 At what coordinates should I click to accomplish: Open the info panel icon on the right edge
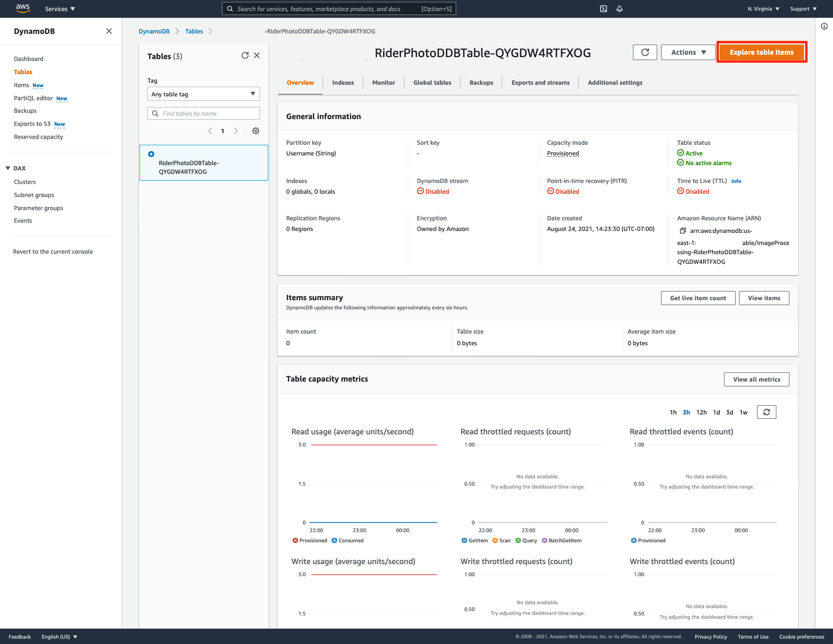tap(824, 26)
